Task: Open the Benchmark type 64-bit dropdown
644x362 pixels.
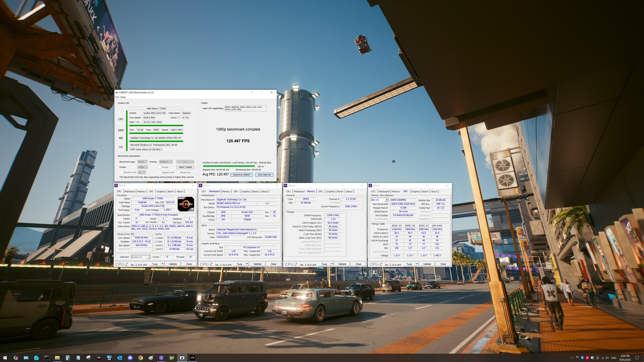Action: 142,162
